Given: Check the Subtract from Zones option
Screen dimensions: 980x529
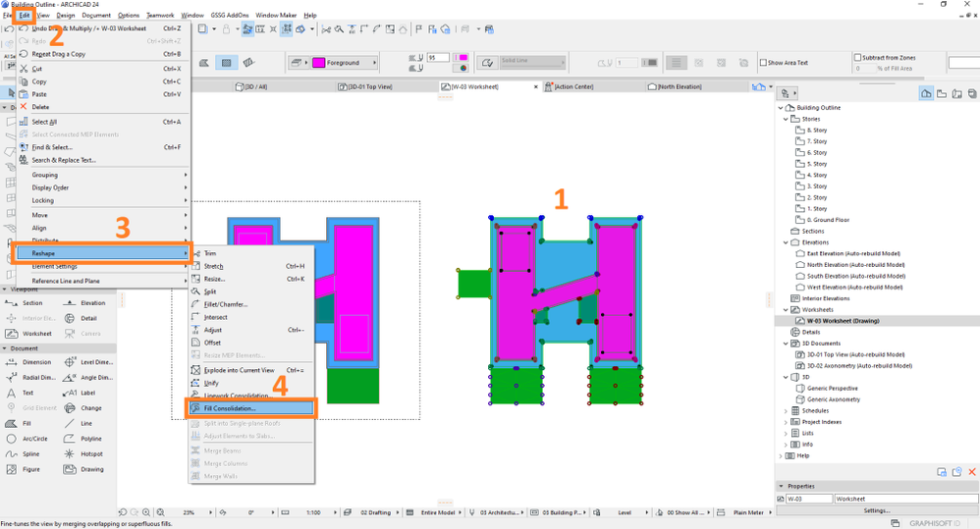Looking at the screenshot, I should click(858, 58).
